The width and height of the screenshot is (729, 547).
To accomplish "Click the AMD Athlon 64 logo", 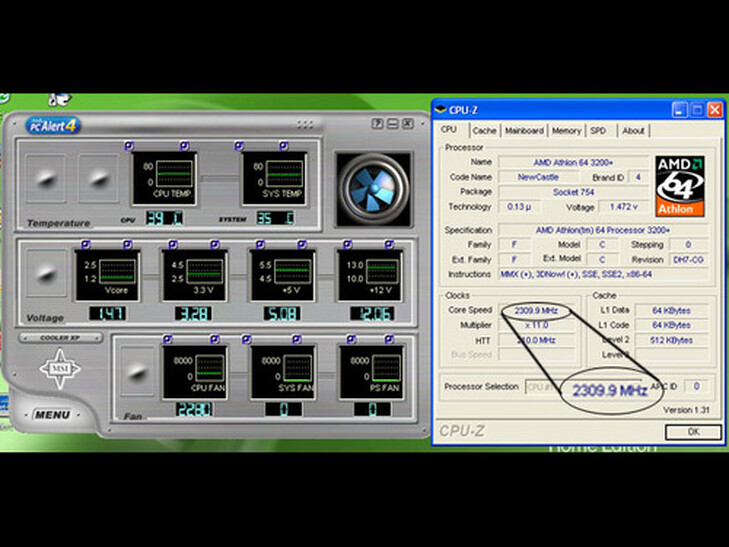I will click(680, 186).
